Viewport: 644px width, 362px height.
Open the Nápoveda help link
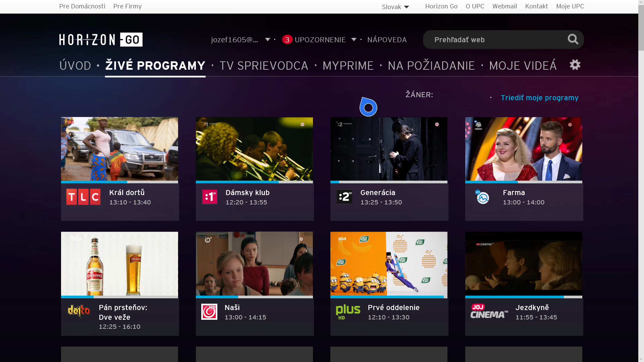(x=387, y=40)
